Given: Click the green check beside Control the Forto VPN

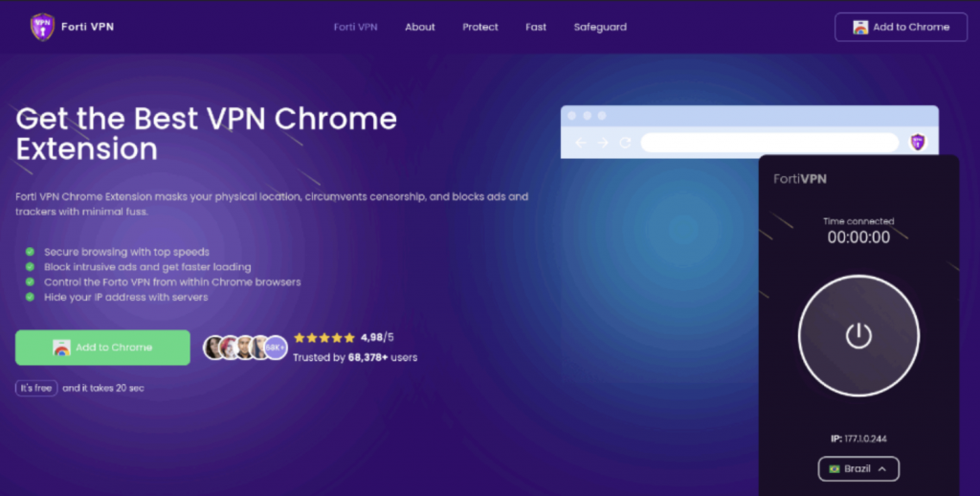Looking at the screenshot, I should pyautogui.click(x=30, y=282).
